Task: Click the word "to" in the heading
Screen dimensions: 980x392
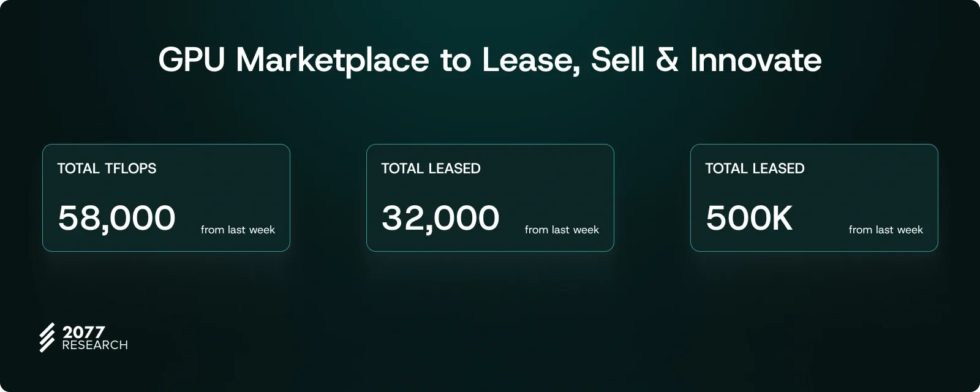Action: (456, 60)
